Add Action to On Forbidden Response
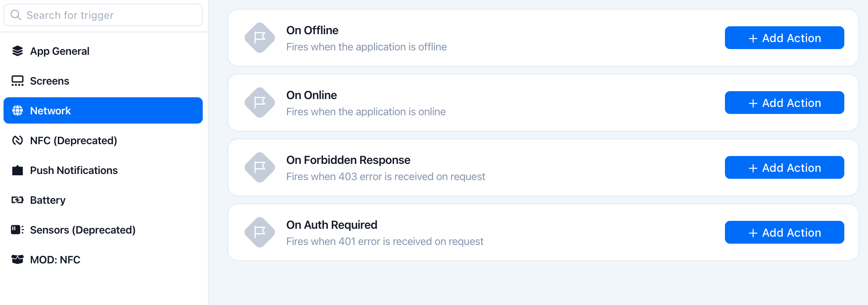 pyautogui.click(x=784, y=167)
